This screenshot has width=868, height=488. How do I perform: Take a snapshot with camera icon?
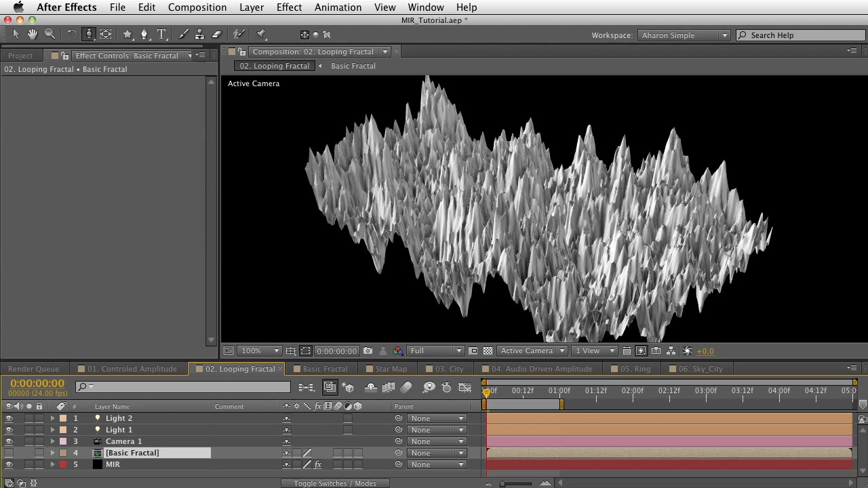click(x=368, y=351)
